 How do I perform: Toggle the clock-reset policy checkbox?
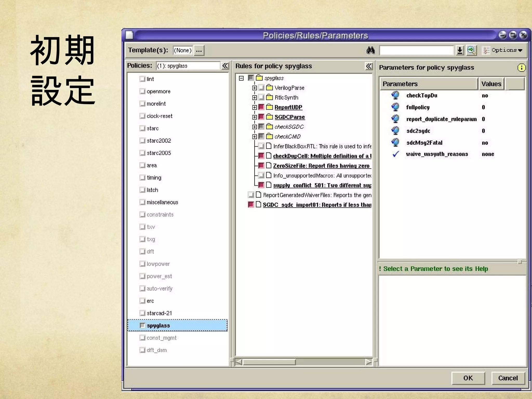click(142, 116)
